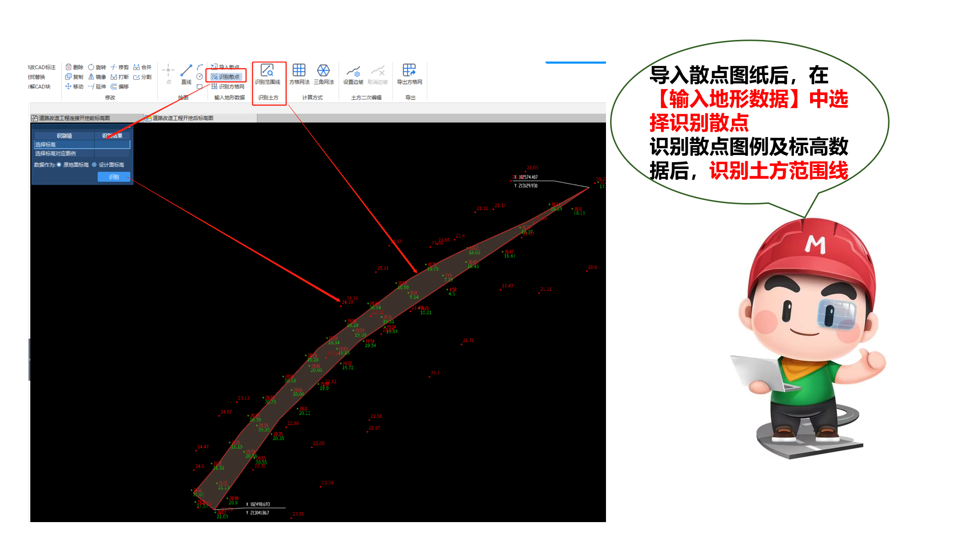
Task: Click elevation point 23.05
Action: (319, 443)
